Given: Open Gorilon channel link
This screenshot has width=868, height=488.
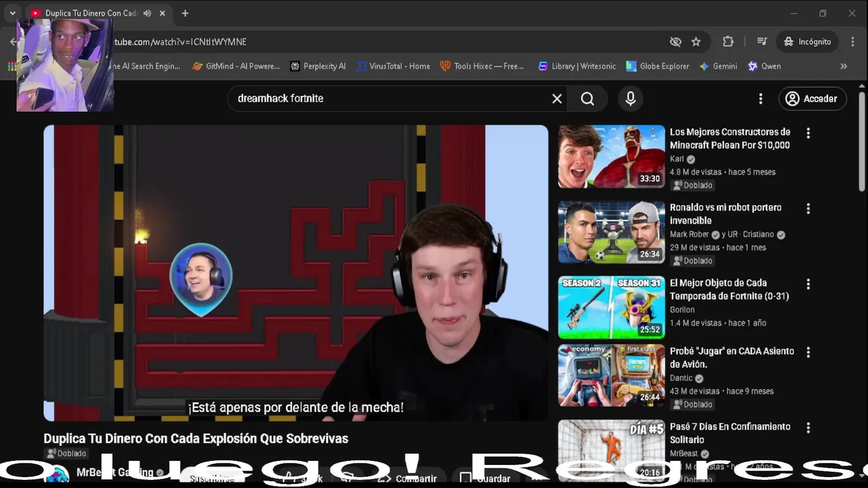Looking at the screenshot, I should tap(682, 310).
